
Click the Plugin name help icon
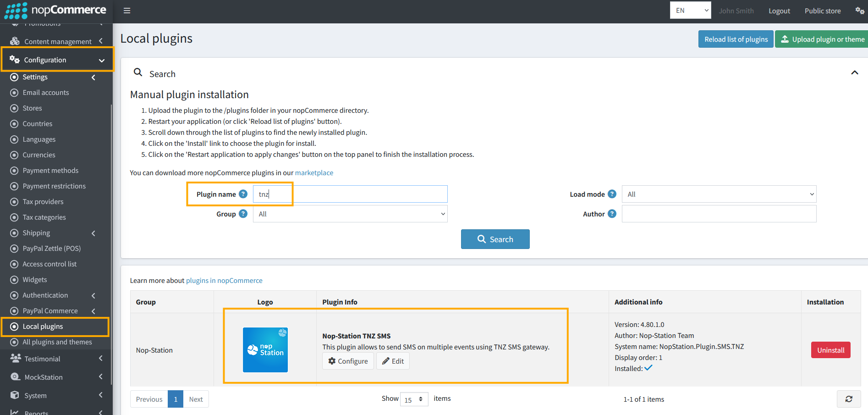pyautogui.click(x=243, y=194)
